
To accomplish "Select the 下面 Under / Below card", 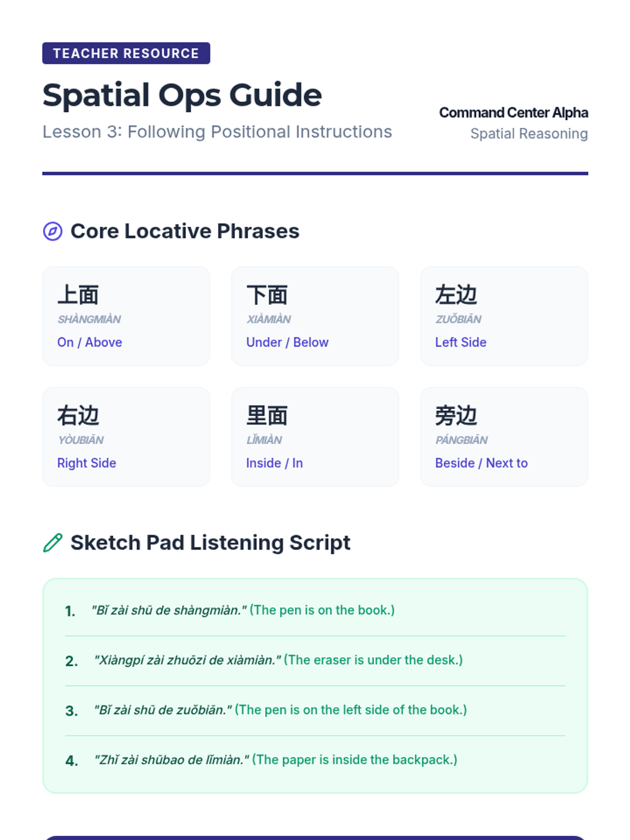I will click(x=315, y=316).
